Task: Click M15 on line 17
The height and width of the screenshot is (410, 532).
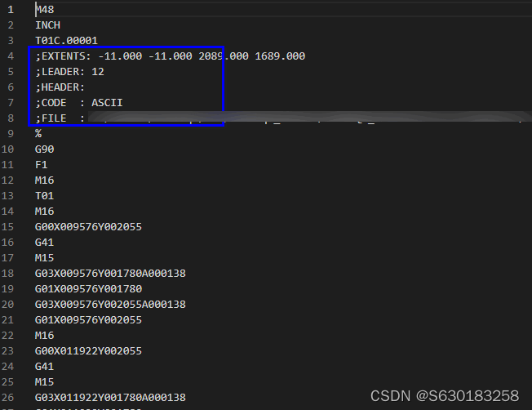Action: 44,258
